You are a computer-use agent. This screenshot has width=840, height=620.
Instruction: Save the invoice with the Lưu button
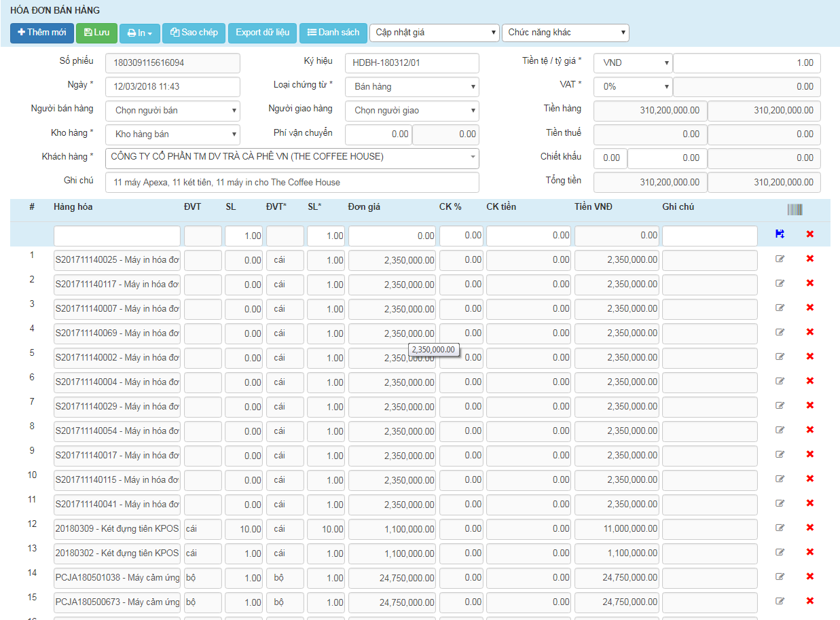click(x=96, y=33)
